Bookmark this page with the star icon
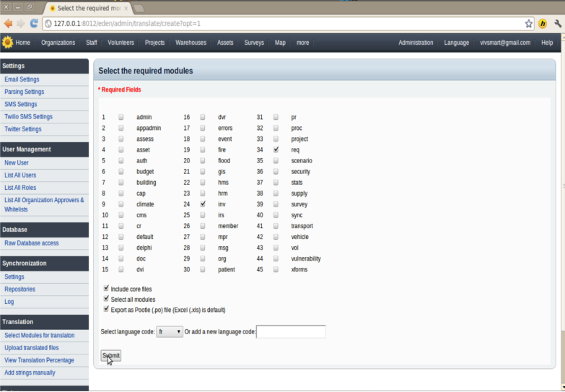The width and height of the screenshot is (565, 392). [x=529, y=23]
